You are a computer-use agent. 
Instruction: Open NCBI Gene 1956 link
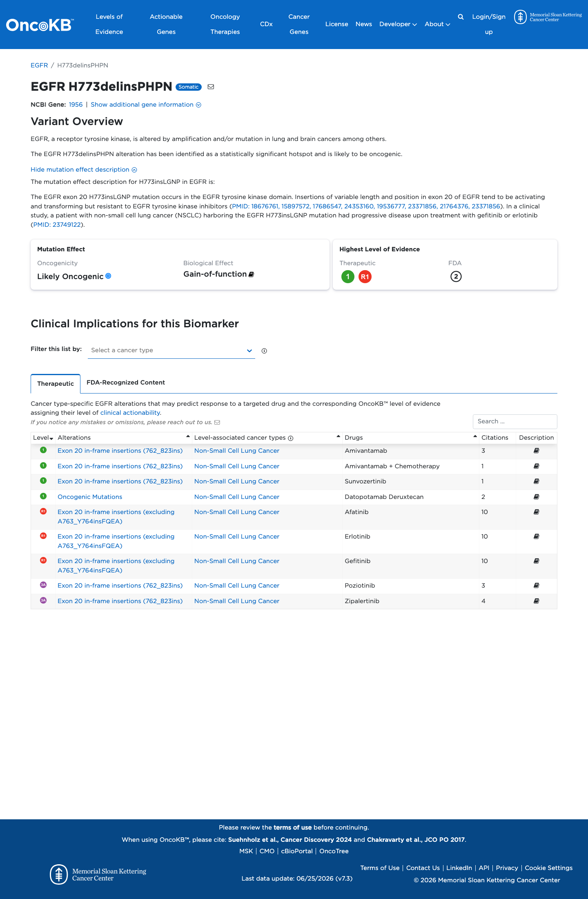76,105
